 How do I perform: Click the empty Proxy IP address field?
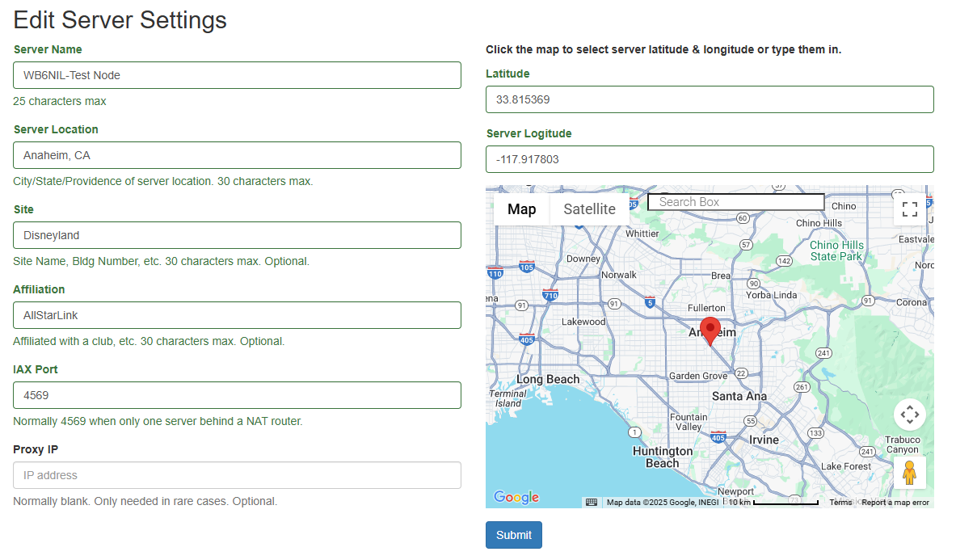coord(237,475)
